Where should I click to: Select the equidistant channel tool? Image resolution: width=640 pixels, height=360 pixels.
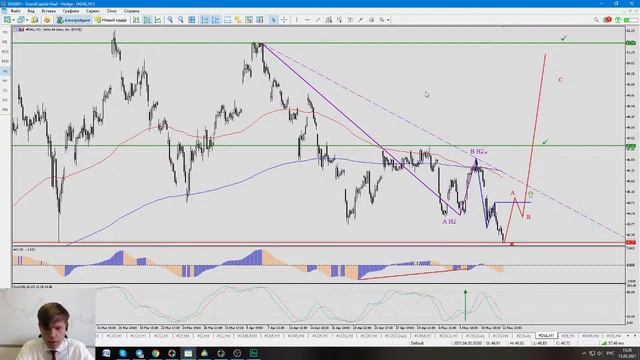point(329,20)
